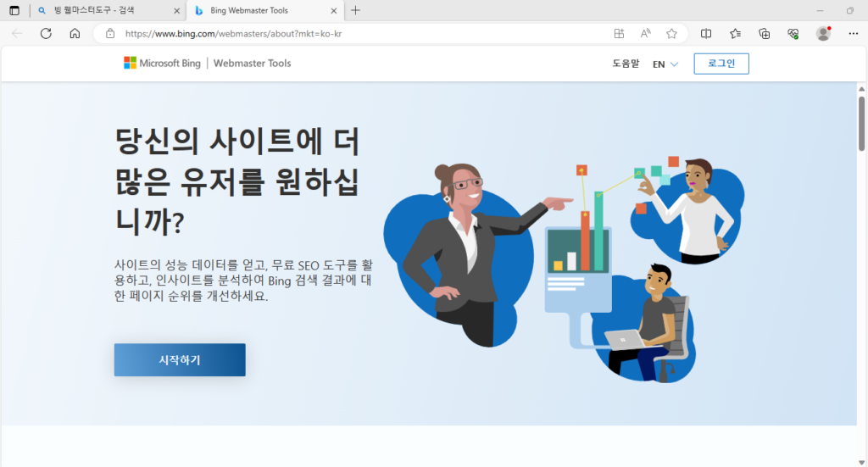Click the scrollbar down arrow

pos(861,462)
